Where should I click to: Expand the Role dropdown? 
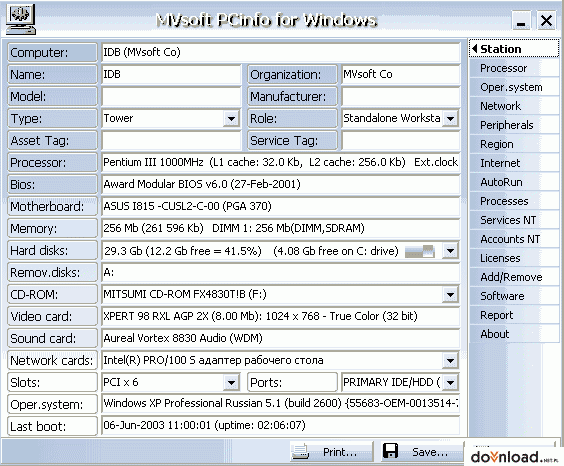pos(450,118)
